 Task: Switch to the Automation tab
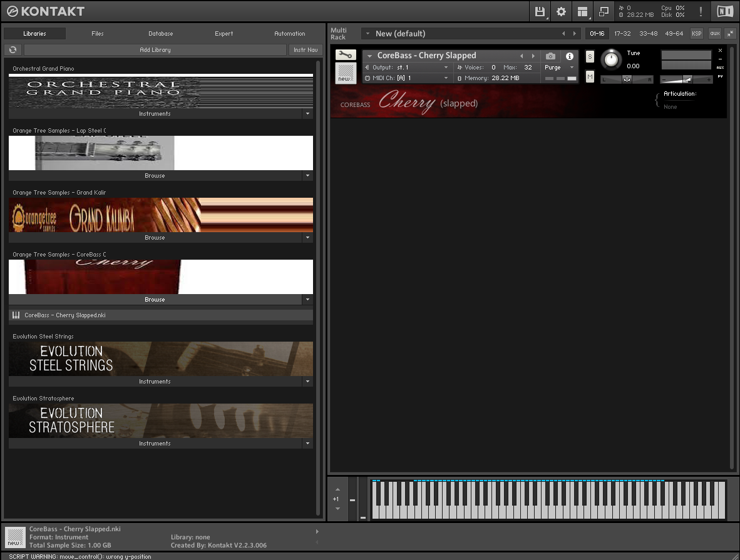coord(289,34)
